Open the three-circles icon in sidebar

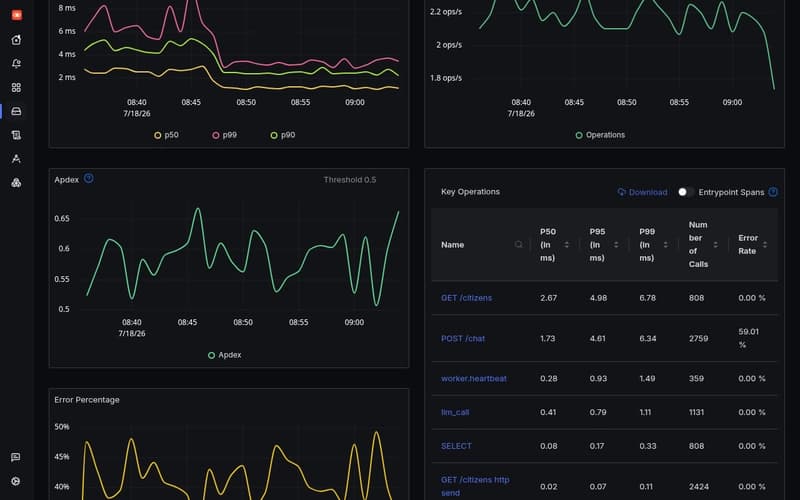tap(16, 183)
